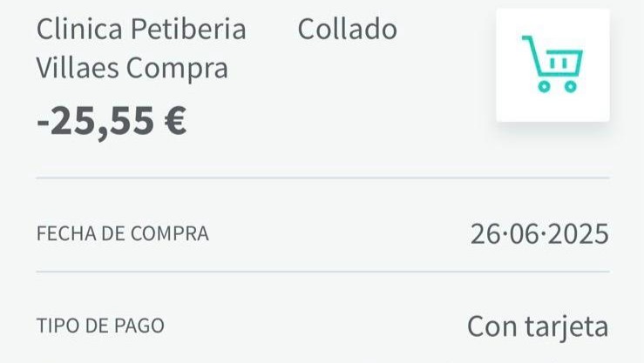Viewport: 644px width, 363px height.
Task: Click the word Petiberia in merchant name
Action: pyautogui.click(x=188, y=29)
